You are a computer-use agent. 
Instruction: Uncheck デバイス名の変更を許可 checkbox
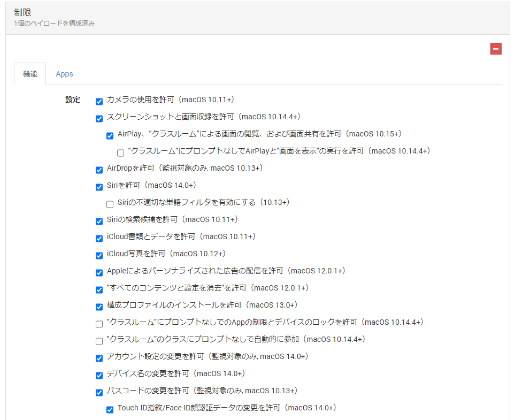(99, 376)
